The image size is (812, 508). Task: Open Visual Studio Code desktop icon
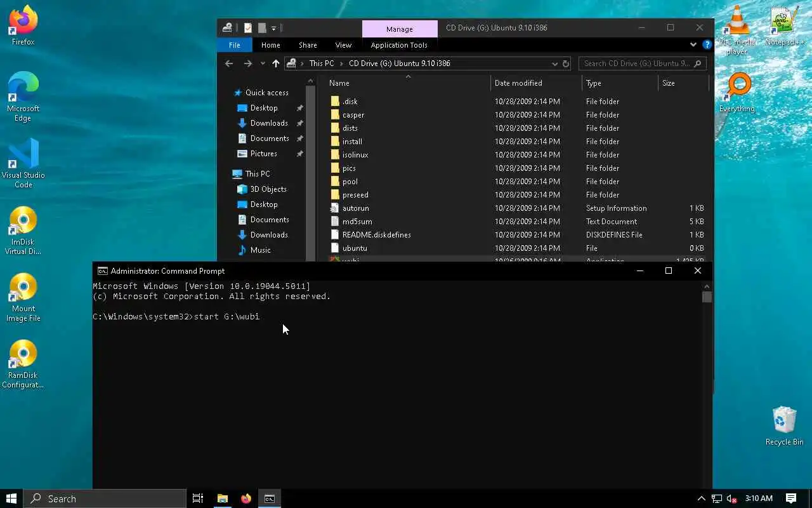point(23,163)
